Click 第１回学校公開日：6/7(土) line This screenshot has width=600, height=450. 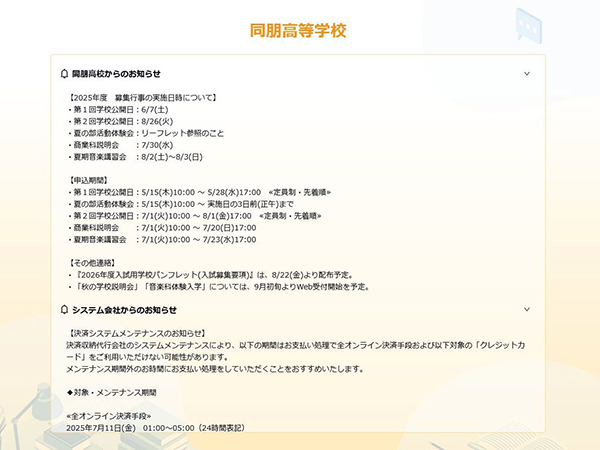click(118, 109)
